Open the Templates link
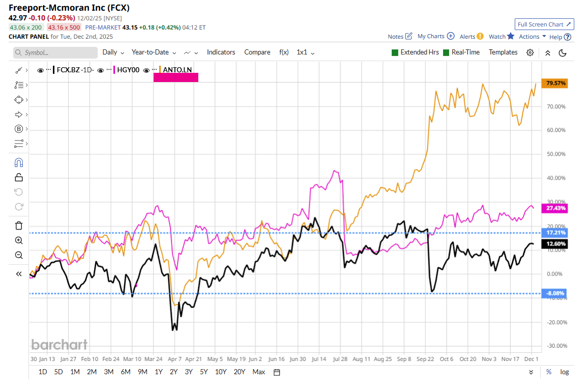The height and width of the screenshot is (389, 588). pos(503,52)
